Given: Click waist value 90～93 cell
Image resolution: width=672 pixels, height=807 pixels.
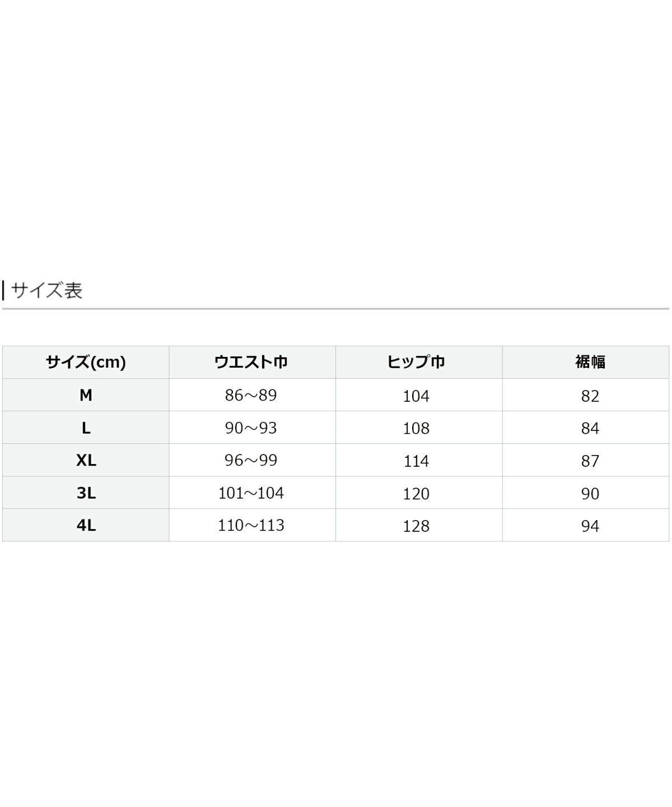Looking at the screenshot, I should (251, 428).
